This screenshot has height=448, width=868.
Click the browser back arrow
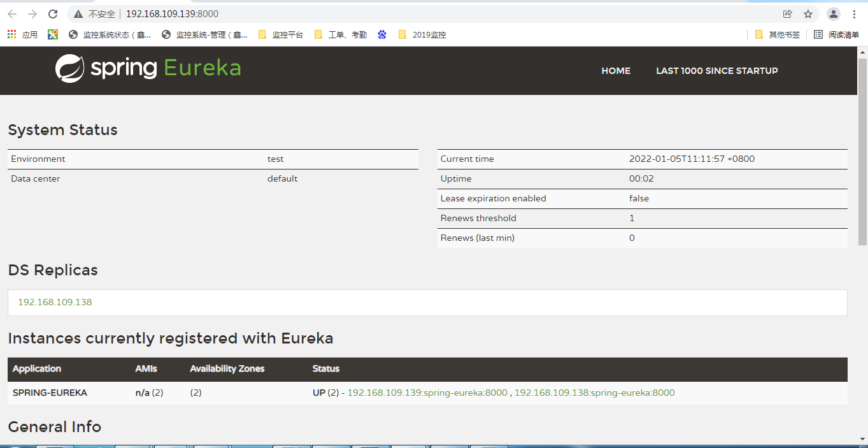pyautogui.click(x=12, y=14)
